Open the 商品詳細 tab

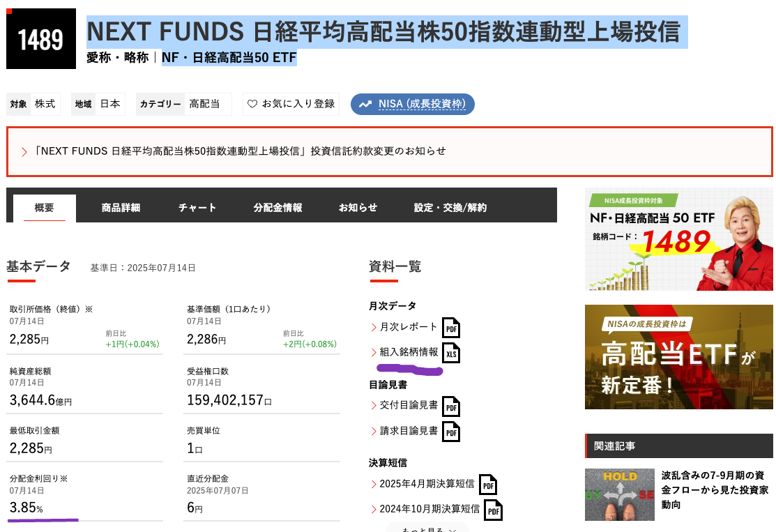pyautogui.click(x=121, y=208)
